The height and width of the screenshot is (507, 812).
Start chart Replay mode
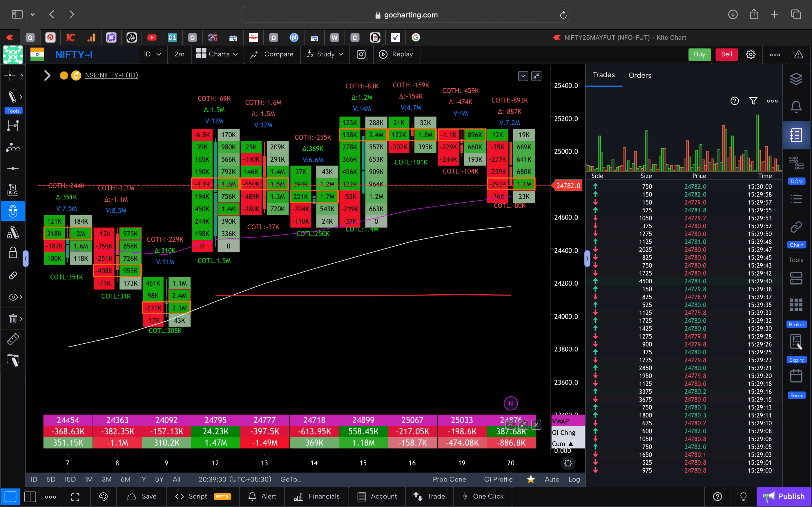[x=397, y=54]
